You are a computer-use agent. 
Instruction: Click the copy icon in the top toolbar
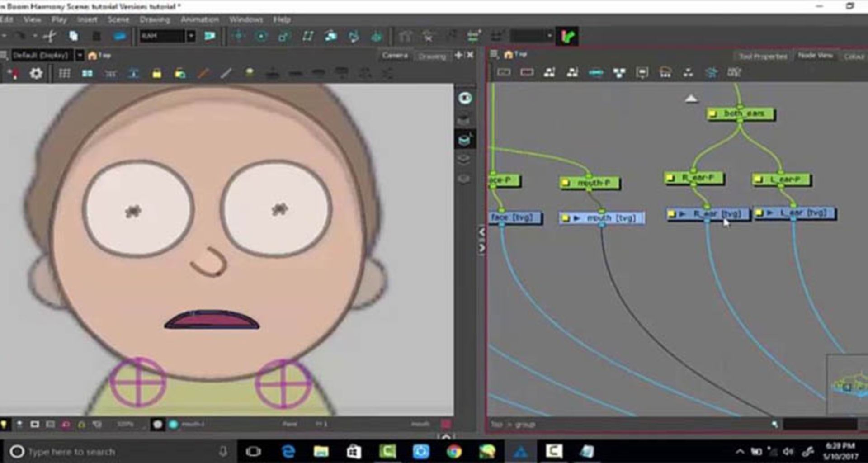click(x=73, y=36)
